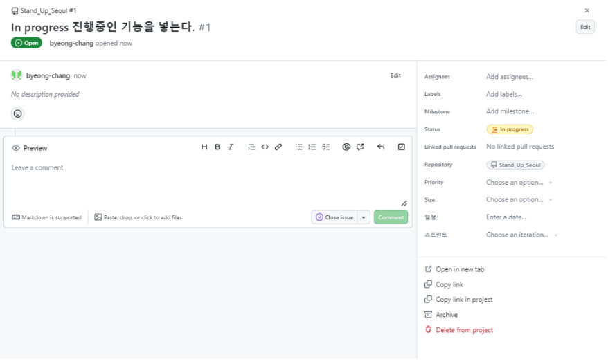Image resolution: width=608 pixels, height=364 pixels.
Task: Click Add assignees field
Action: coord(511,77)
